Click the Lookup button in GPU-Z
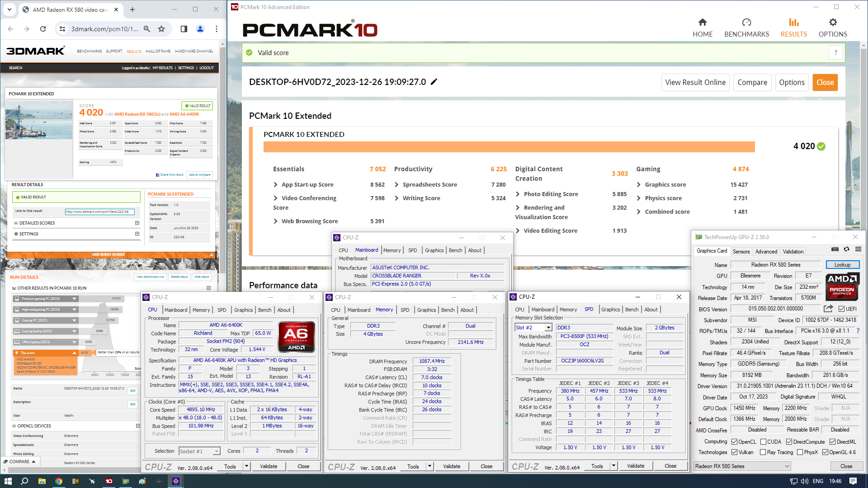Viewport: 868px width, 488px height. (842, 265)
